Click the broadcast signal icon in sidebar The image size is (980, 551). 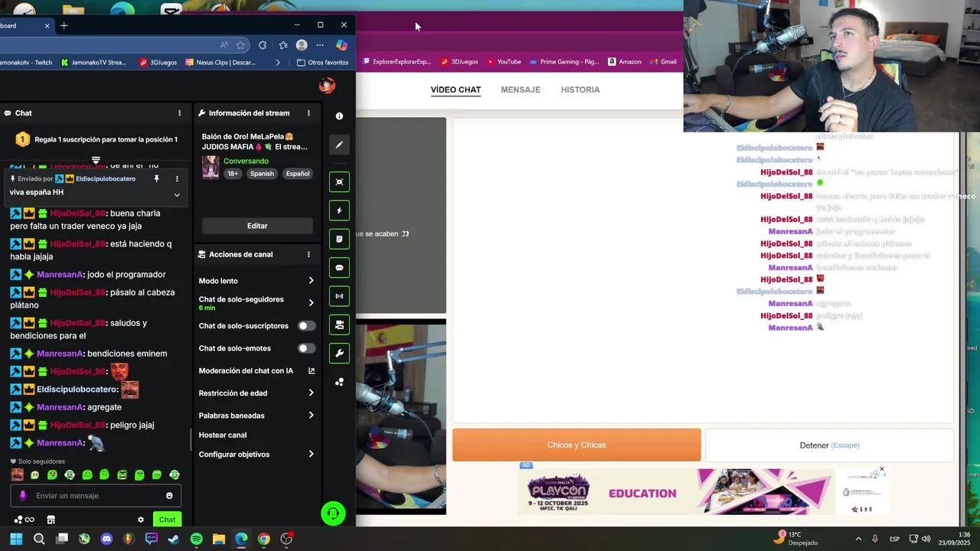click(x=339, y=296)
